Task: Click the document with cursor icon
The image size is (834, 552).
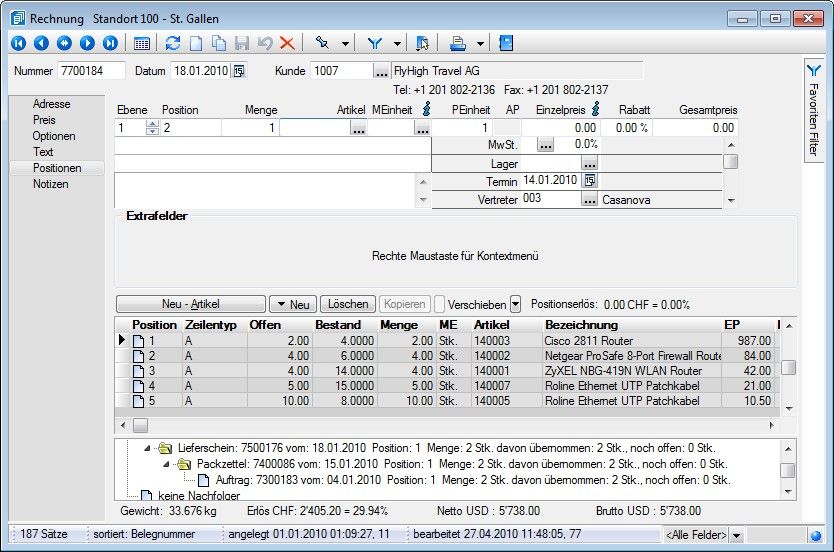Action: pos(422,43)
